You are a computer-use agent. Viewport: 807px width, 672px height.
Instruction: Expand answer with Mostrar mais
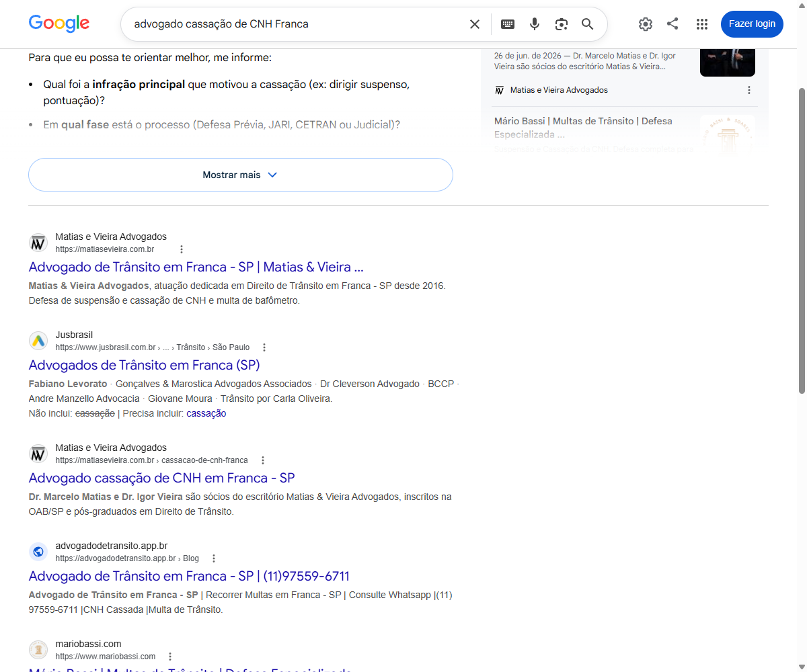[x=240, y=175]
